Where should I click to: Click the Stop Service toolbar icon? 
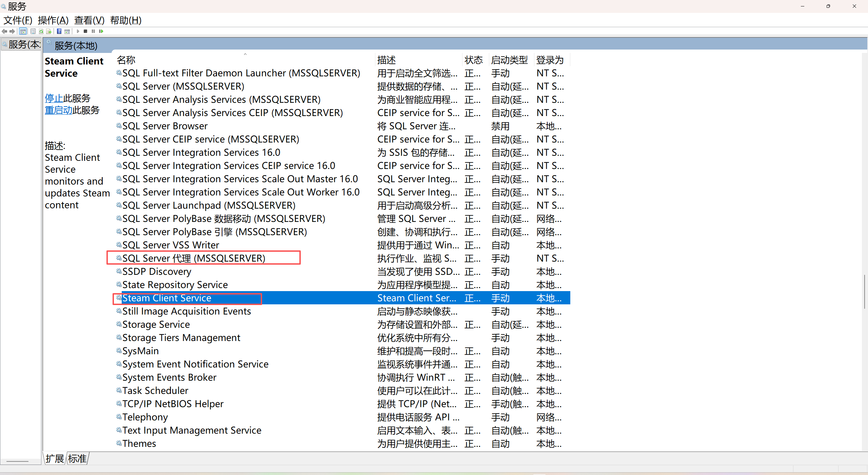click(x=85, y=31)
